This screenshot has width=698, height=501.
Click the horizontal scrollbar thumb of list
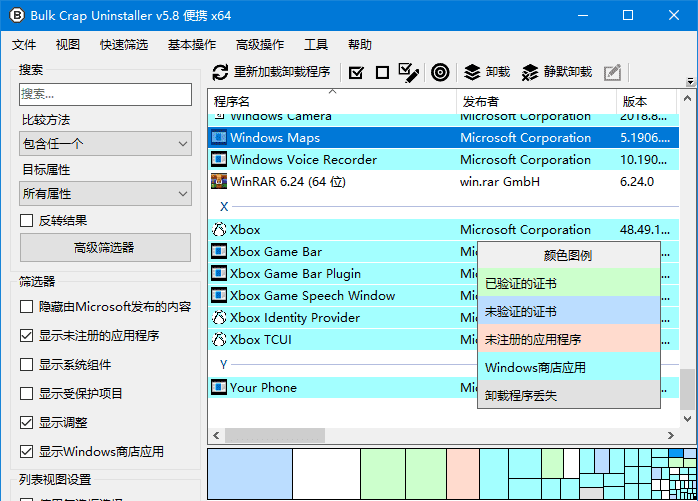point(275,435)
